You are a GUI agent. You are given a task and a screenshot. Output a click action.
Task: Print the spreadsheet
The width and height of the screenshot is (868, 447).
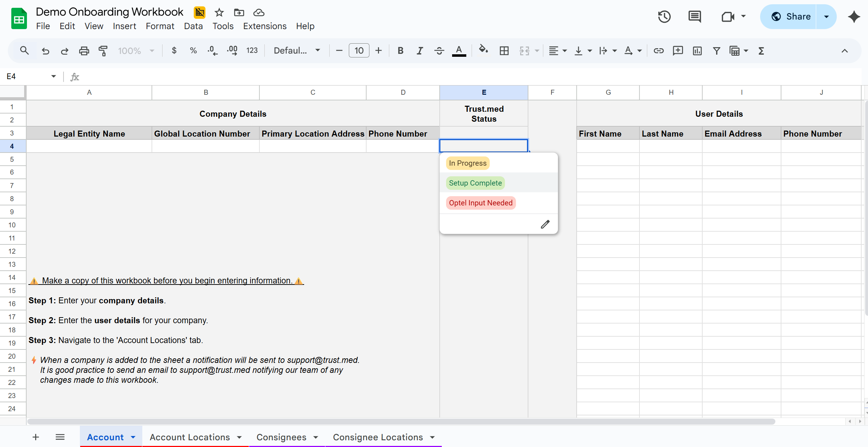[84, 51]
